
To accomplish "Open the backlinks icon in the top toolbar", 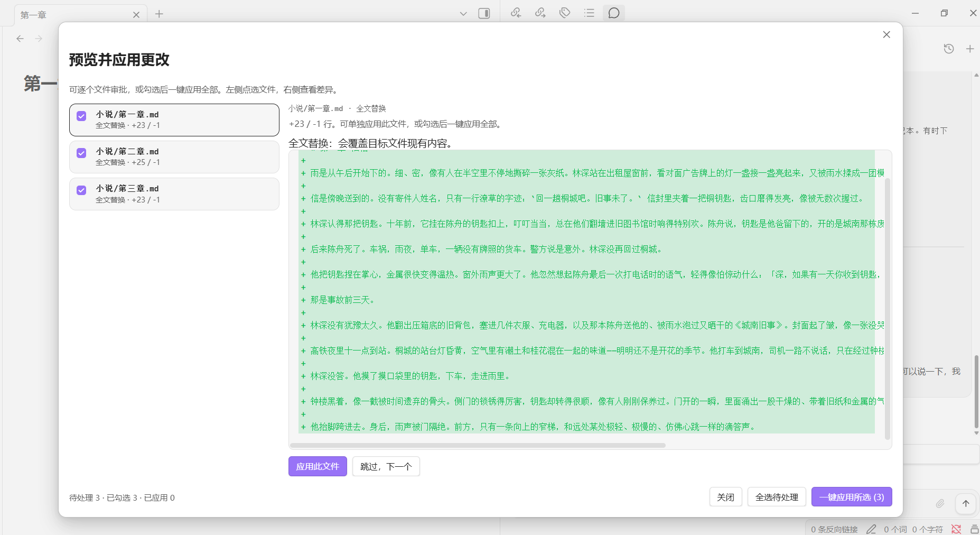I will click(x=516, y=13).
